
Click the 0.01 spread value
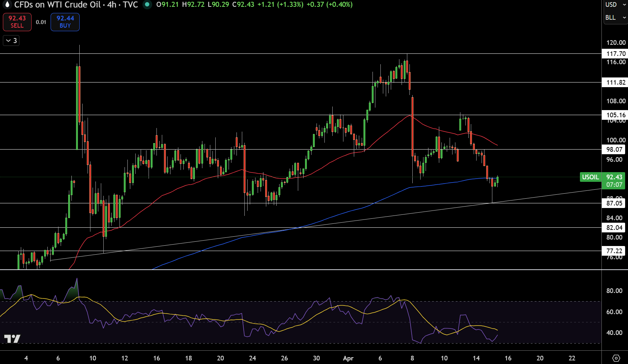pyautogui.click(x=41, y=22)
